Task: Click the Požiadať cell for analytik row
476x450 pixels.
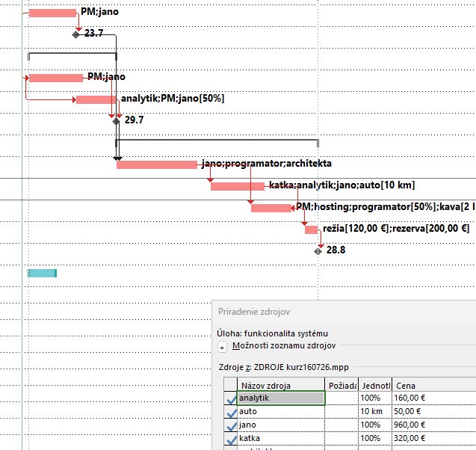Action: [x=341, y=398]
